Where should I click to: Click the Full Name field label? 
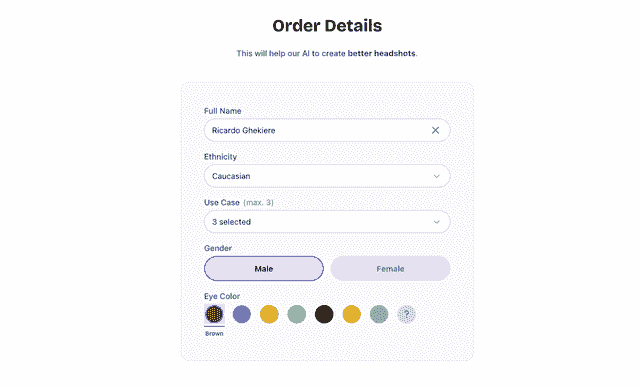tap(222, 111)
